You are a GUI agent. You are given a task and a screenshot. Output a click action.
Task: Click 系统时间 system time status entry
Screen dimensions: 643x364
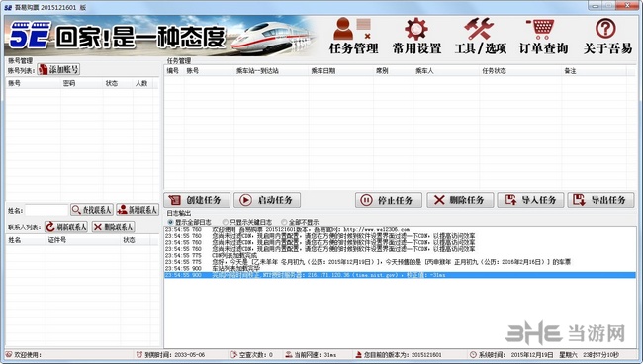coord(544,355)
